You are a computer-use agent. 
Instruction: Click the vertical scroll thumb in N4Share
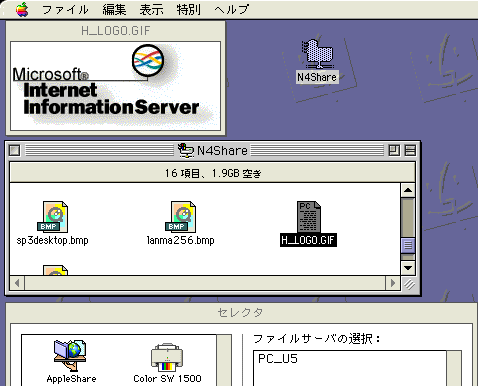(x=408, y=246)
